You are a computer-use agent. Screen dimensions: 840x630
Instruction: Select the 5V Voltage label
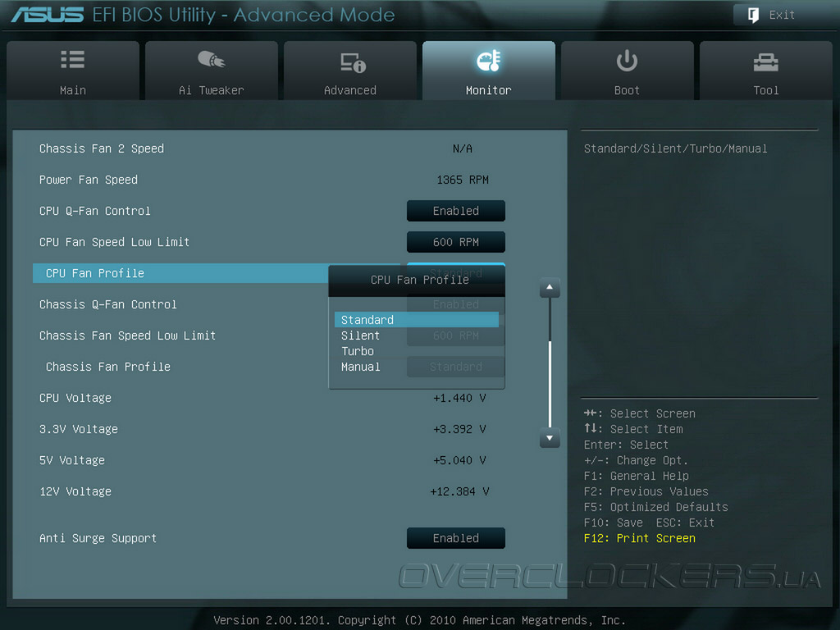[x=72, y=460]
